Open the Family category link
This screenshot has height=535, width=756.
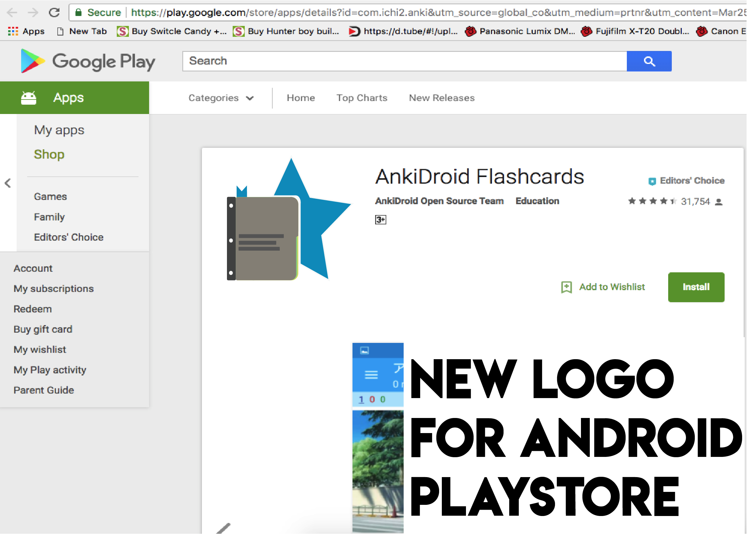pos(49,217)
